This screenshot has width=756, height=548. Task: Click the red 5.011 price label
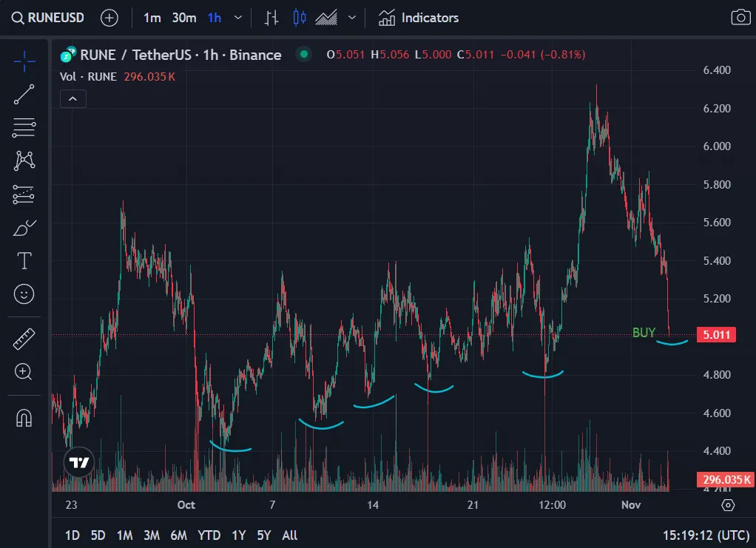717,334
